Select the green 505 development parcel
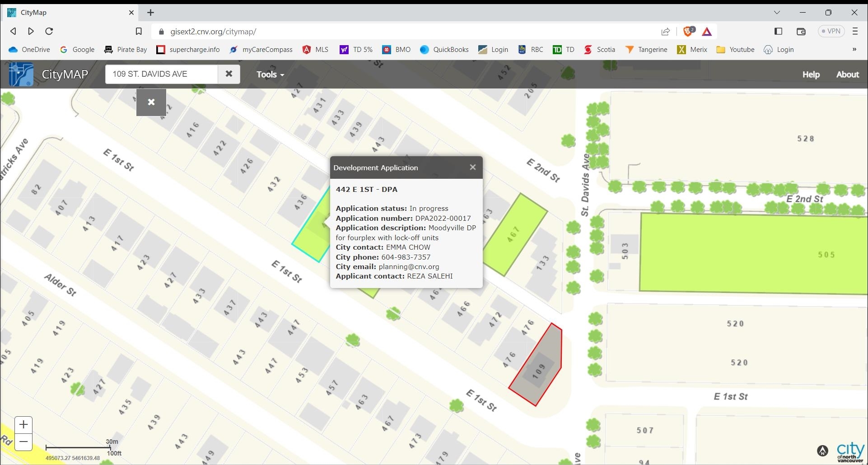 coord(754,254)
